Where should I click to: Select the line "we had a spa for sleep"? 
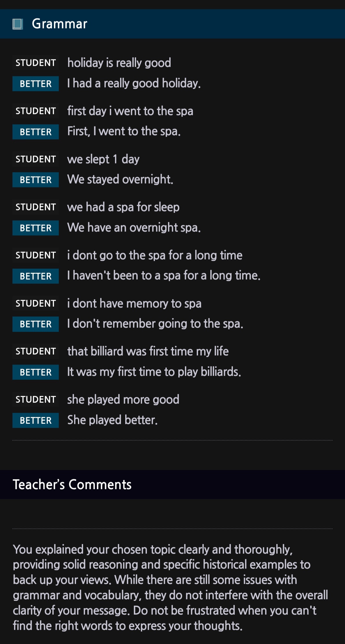(123, 207)
